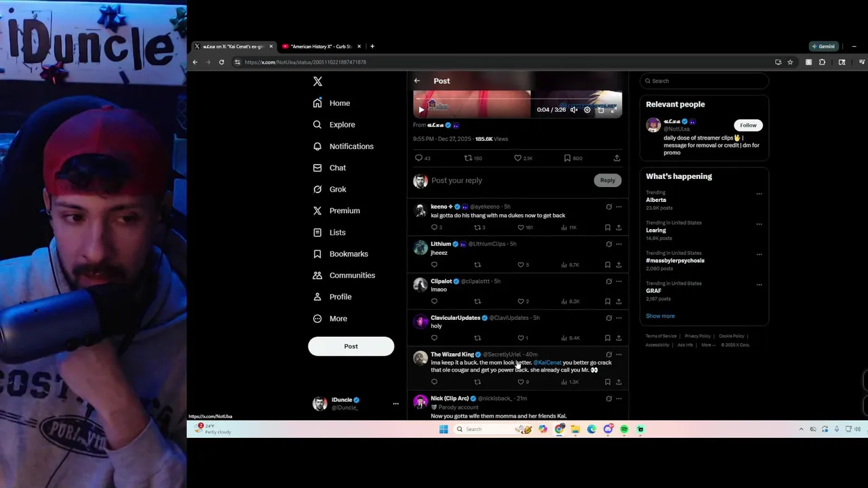
Task: Open iDuncle account options menu
Action: 395,403
